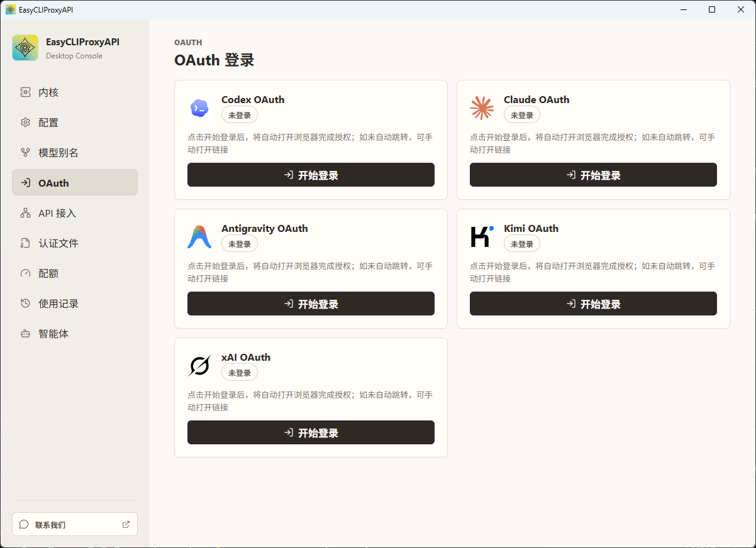Click the 未登录 badge under Claude OAuth
756x548 pixels.
tap(522, 115)
